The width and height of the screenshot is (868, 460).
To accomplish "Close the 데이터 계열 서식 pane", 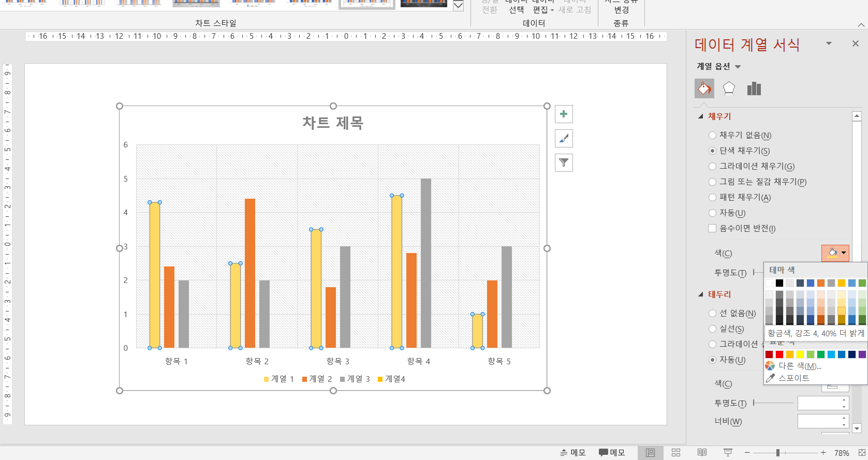I will (855, 44).
